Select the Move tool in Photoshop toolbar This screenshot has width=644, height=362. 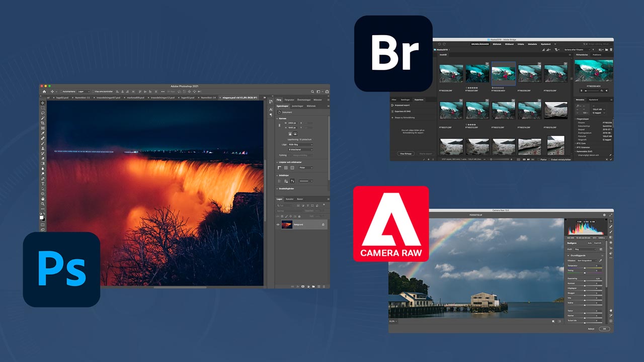point(43,103)
